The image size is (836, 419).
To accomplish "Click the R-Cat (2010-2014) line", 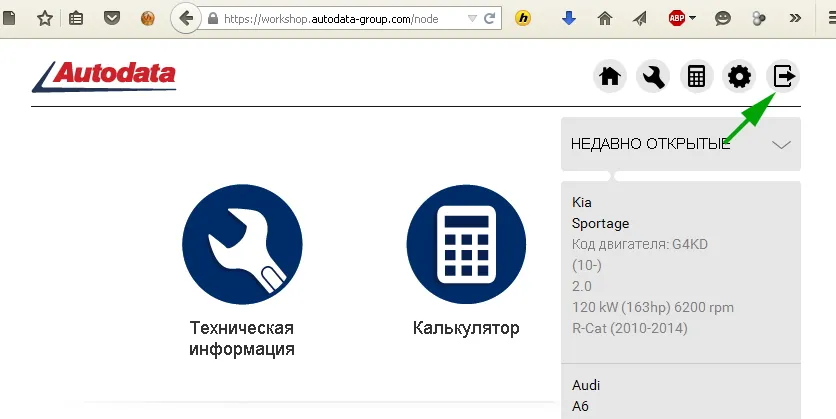I will coord(630,328).
